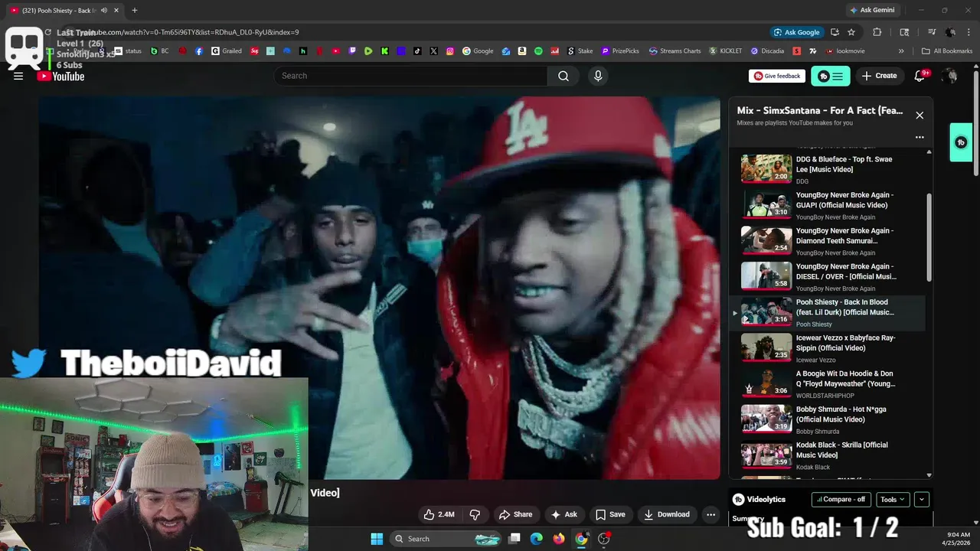Screen dimensions: 980x551
Task: Open the Instagram bookmark
Action: click(x=450, y=51)
